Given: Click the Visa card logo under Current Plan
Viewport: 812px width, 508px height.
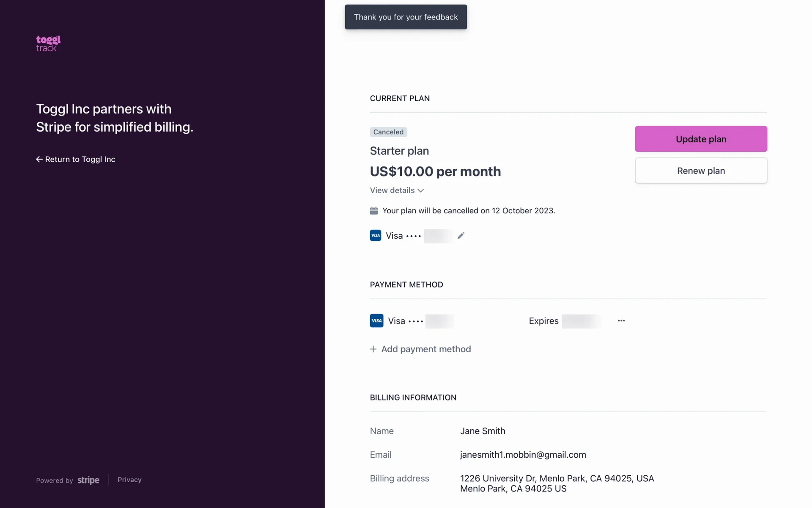Looking at the screenshot, I should (x=375, y=235).
